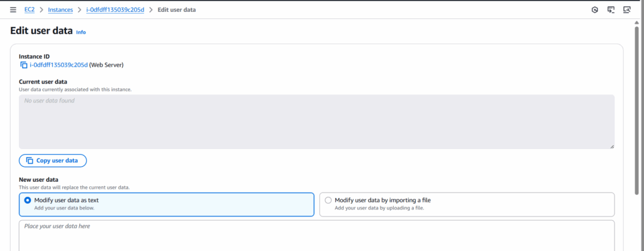Click the vertical scrollbar up arrow
Viewport: 644px width, 251px height.
point(637,23)
